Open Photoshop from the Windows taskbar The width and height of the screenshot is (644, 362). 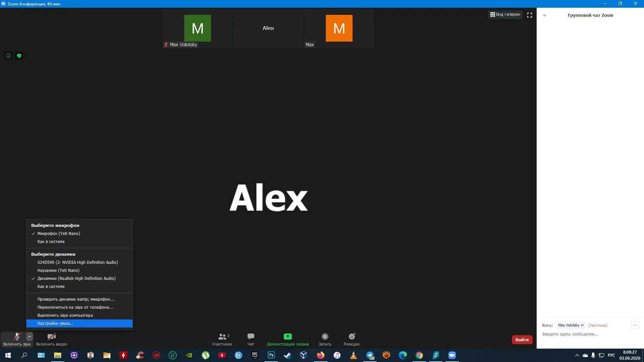point(271,355)
